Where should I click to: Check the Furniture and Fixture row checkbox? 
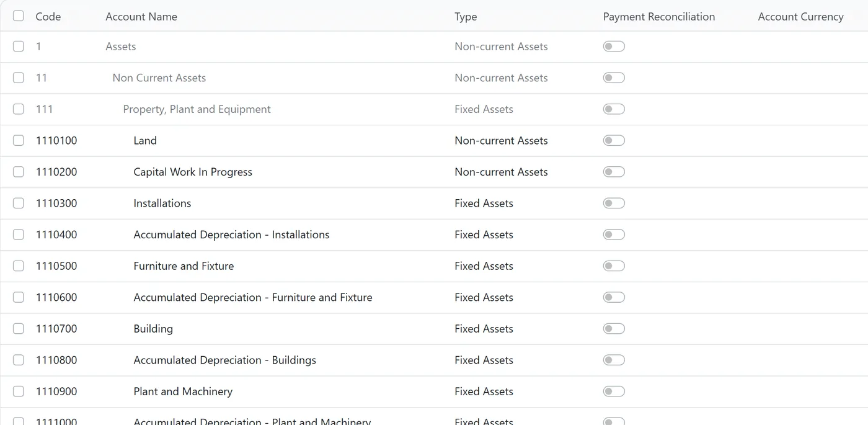19,266
